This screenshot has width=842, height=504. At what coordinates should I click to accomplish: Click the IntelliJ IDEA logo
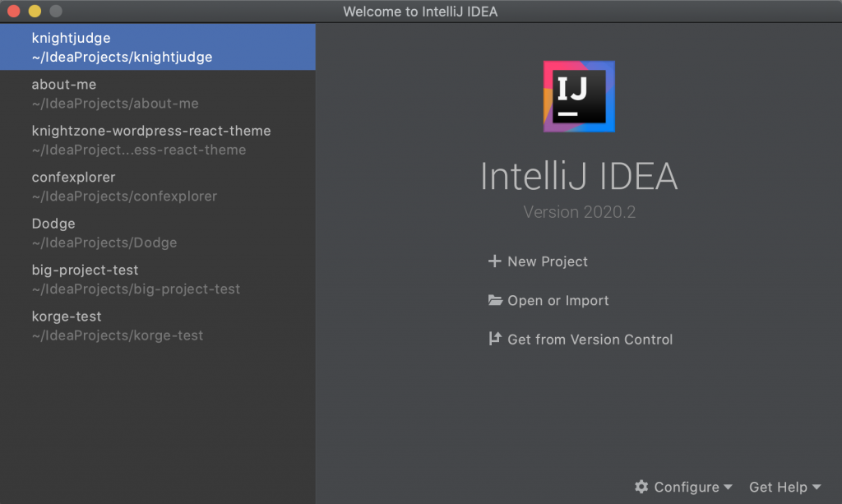[579, 96]
